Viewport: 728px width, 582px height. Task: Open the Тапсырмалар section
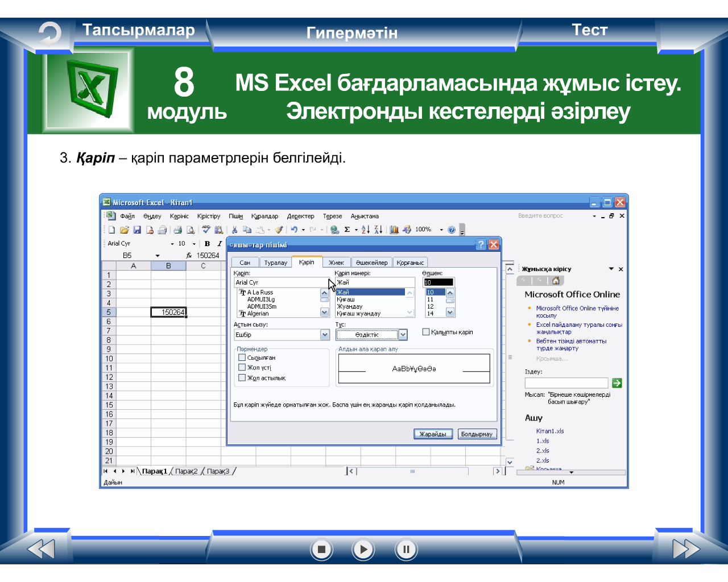point(139,30)
